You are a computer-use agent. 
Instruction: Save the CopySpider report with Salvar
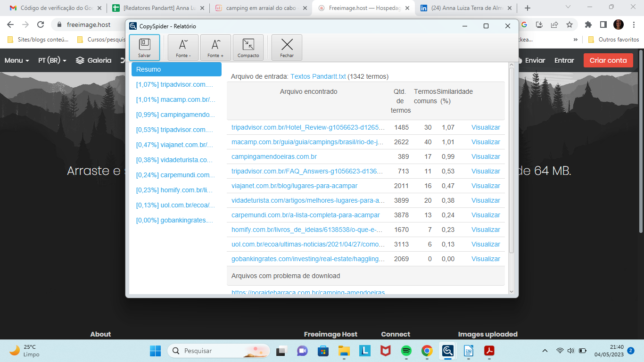[144, 48]
